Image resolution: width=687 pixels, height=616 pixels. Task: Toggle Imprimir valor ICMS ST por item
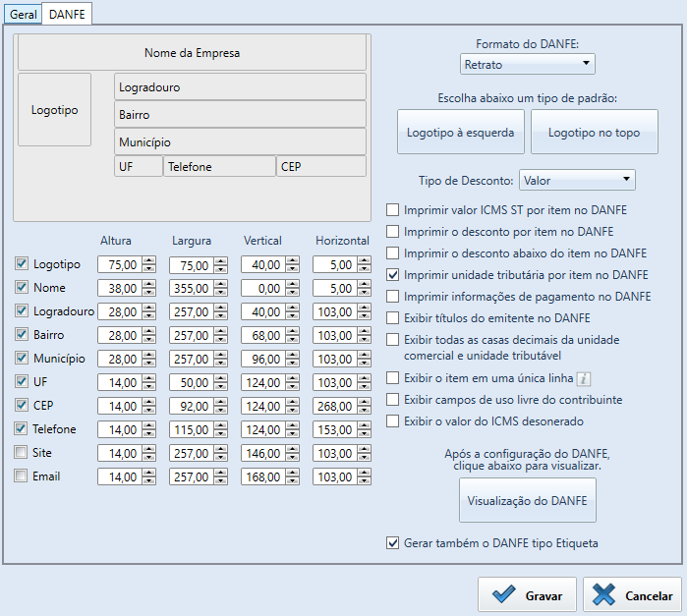coord(394,210)
